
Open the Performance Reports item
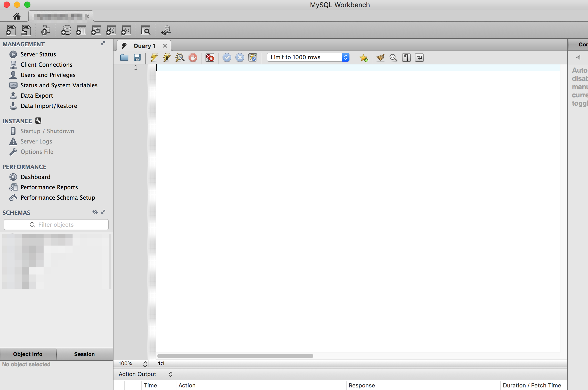(49, 187)
